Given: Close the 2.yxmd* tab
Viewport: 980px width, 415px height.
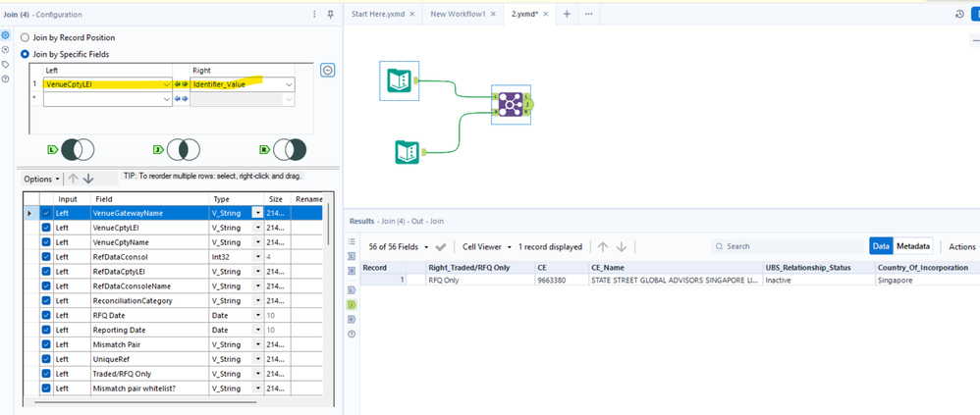Looking at the screenshot, I should (546, 14).
